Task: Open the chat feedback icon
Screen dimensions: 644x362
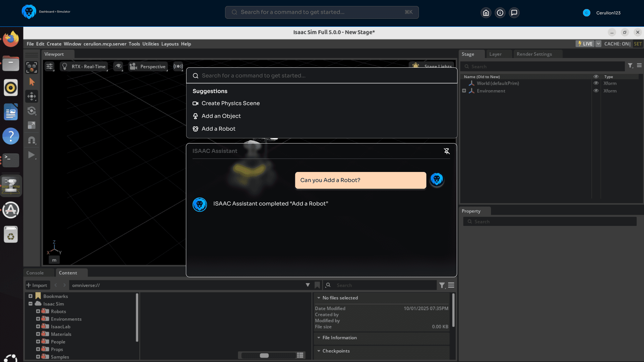Action: tap(514, 13)
